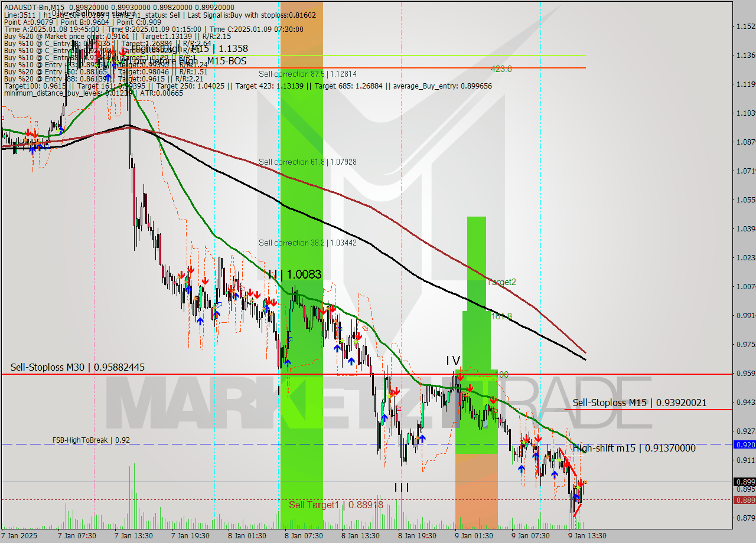The image size is (756, 543).
Task: Click 'Sell correction 38.2 | 1.03442' text
Action: point(308,243)
